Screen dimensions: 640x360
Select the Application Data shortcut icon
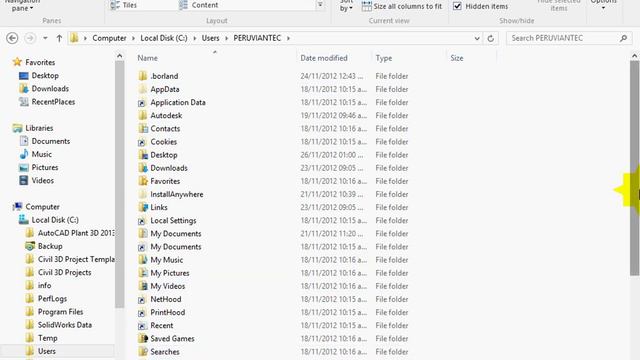pos(142,102)
